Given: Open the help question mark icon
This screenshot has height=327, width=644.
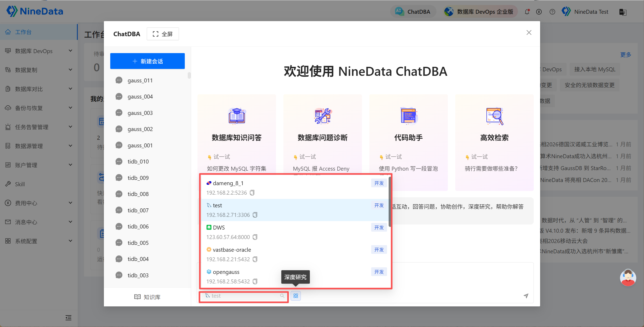Looking at the screenshot, I should [552, 12].
